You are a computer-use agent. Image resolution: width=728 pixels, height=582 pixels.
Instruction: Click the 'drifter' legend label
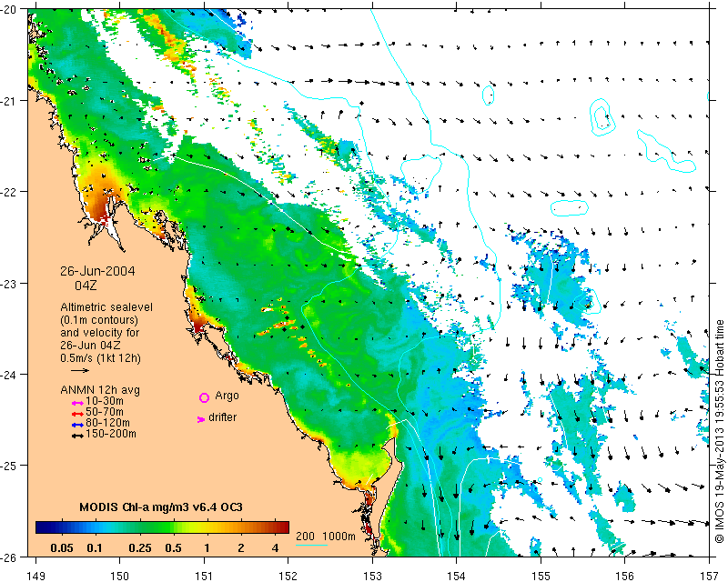tap(222, 417)
